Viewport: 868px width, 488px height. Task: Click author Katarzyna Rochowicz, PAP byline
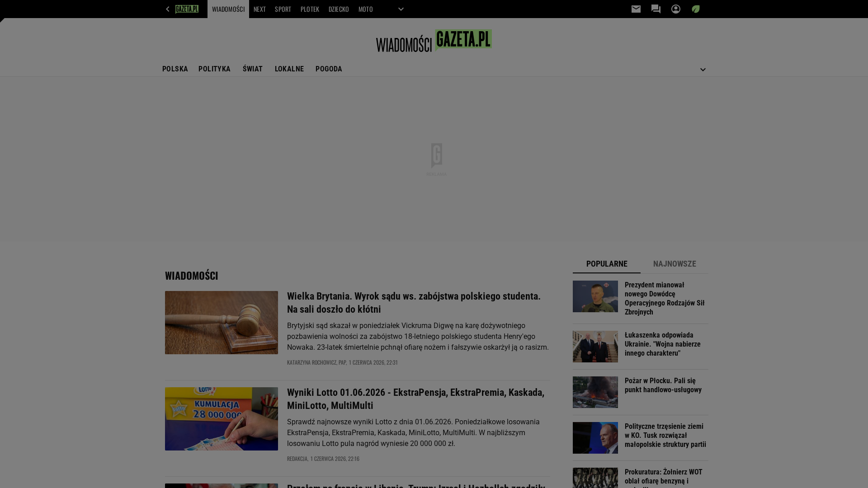(x=316, y=362)
